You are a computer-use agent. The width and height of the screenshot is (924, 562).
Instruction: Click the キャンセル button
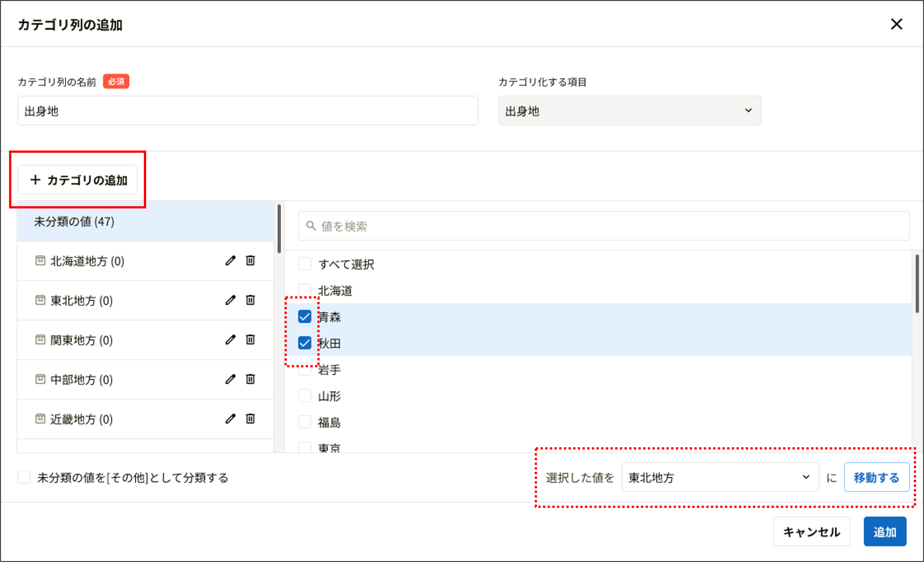pyautogui.click(x=812, y=531)
